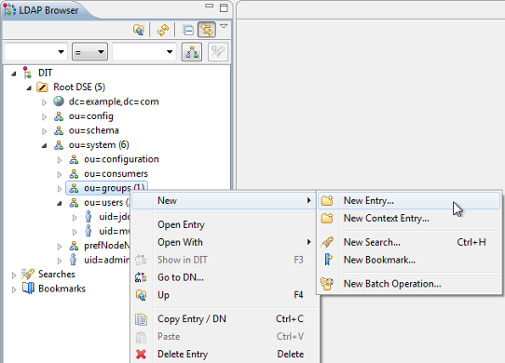Expand the ou=configuration entry

pyautogui.click(x=60, y=160)
